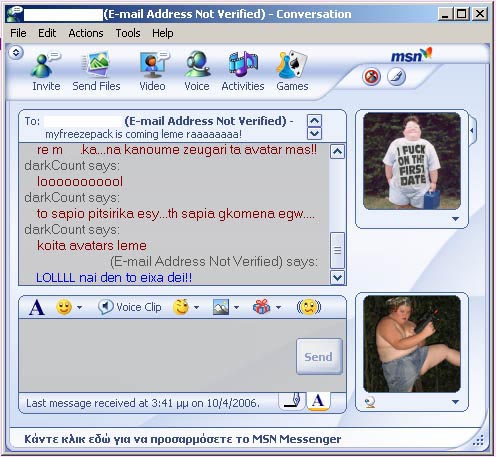496x457 pixels.
Task: Click your own display picture
Action: pyautogui.click(x=412, y=344)
